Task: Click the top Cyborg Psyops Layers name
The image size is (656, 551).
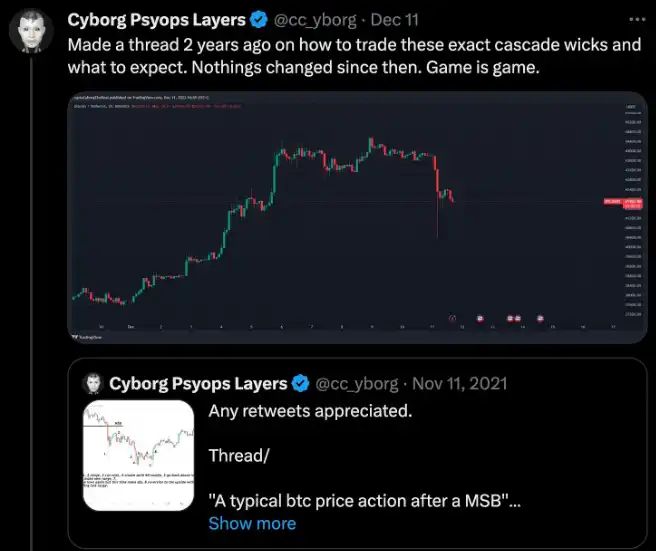Action: click(x=155, y=20)
